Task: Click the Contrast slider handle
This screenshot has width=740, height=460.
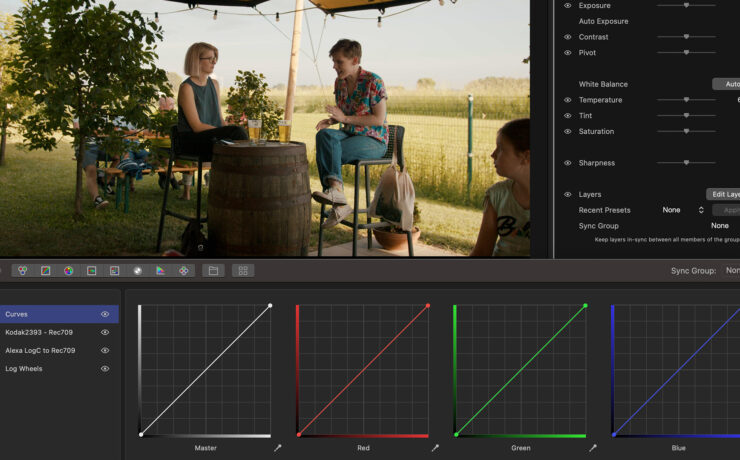Action: pos(686,37)
